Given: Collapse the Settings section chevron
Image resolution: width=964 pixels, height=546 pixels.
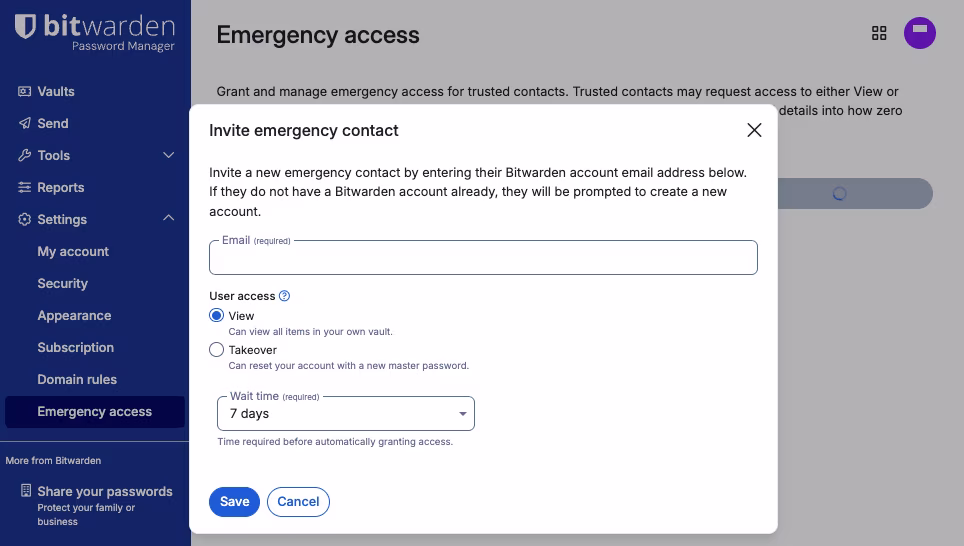Looking at the screenshot, I should 168,219.
